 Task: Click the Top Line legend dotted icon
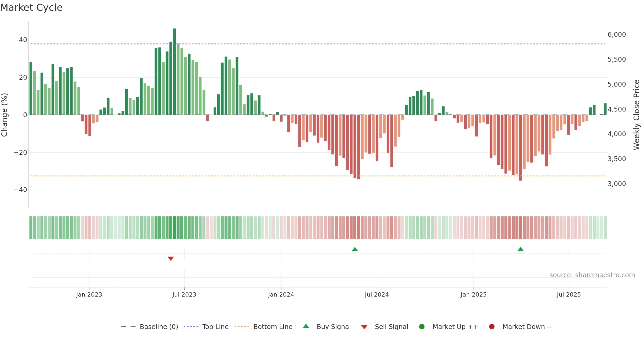point(191,327)
